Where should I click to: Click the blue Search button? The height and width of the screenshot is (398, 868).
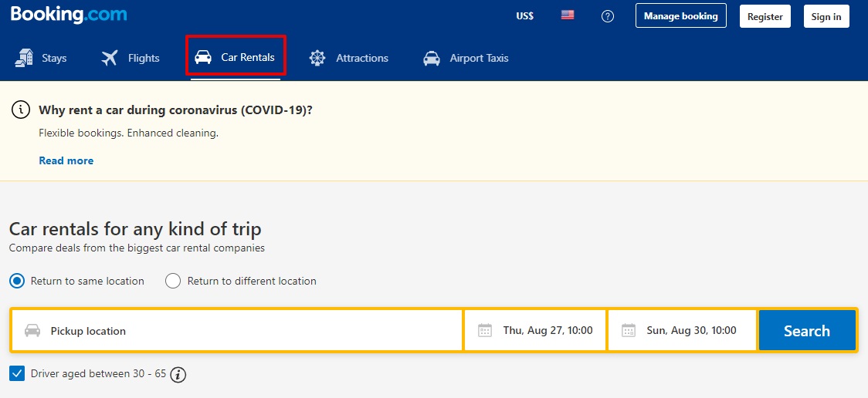[x=806, y=331]
